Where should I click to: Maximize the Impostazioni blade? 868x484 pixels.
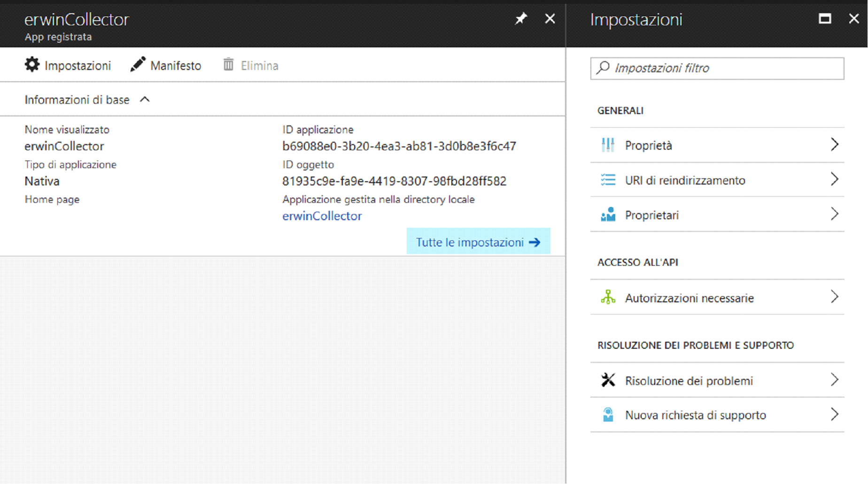tap(825, 19)
